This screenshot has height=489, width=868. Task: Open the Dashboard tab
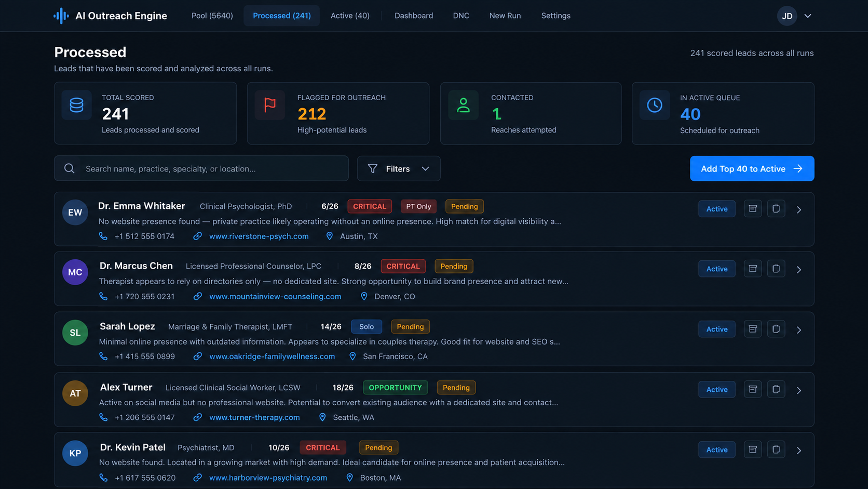pos(414,16)
